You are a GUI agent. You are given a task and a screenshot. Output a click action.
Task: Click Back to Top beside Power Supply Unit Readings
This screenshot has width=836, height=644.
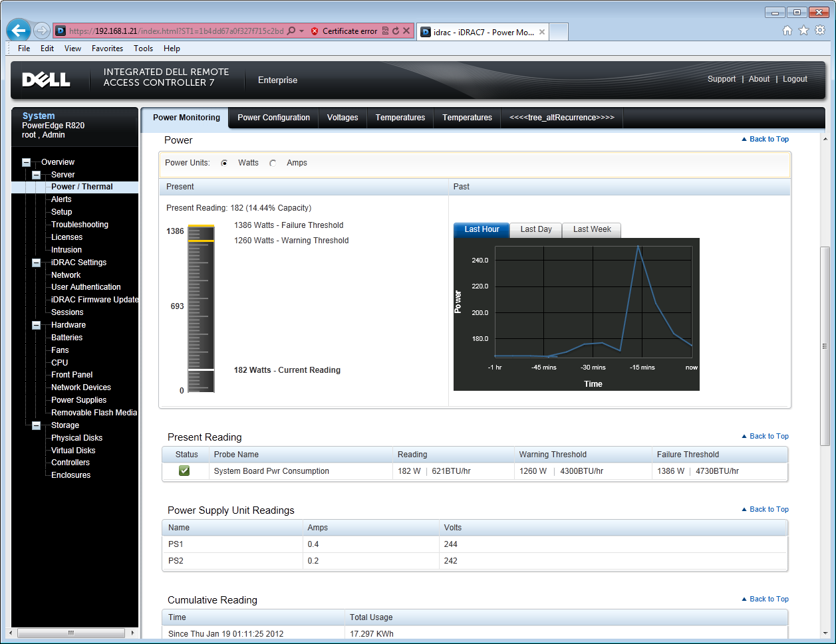tap(765, 509)
